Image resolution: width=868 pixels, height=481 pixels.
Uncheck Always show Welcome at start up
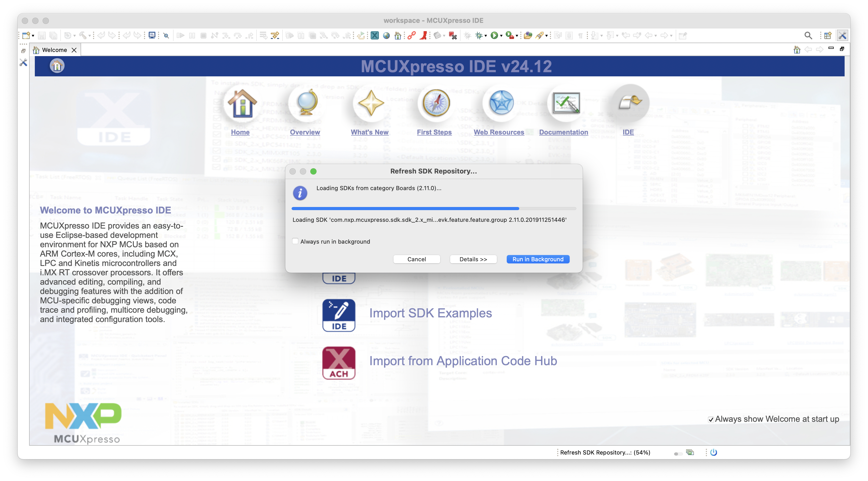pyautogui.click(x=711, y=420)
